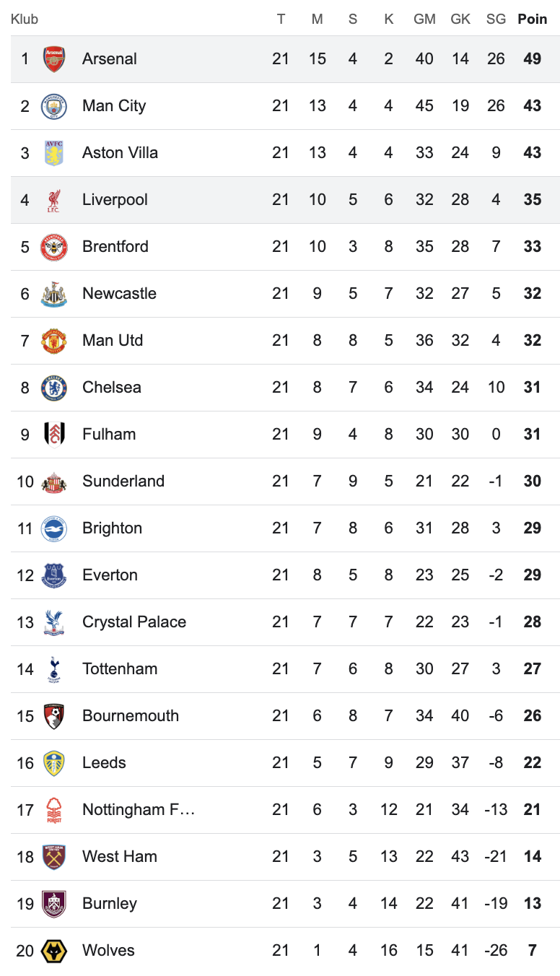Screen dimensions: 560x976
Task: Select the Brentford bee badge
Action: pos(54,247)
